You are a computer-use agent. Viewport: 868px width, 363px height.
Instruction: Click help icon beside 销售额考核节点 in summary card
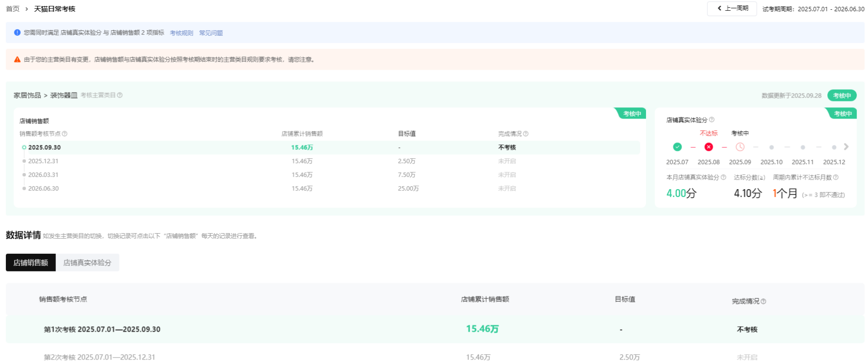point(65,134)
